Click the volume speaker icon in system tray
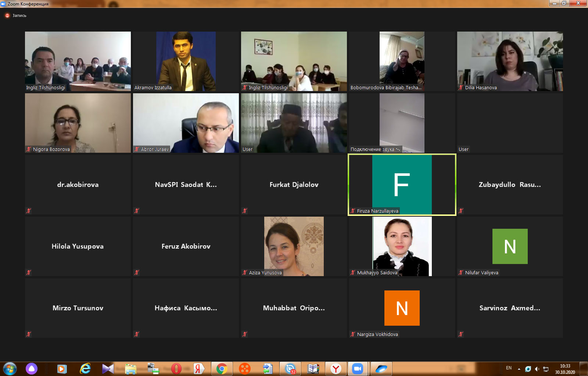 [537, 369]
